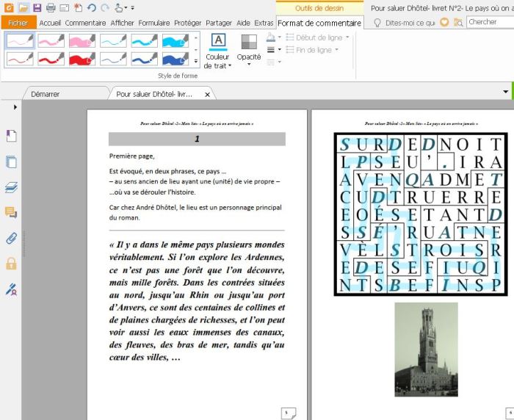Viewport: 514px width, 420px height.
Task: Expand the left navigation panel arrow
Action: click(15, 107)
